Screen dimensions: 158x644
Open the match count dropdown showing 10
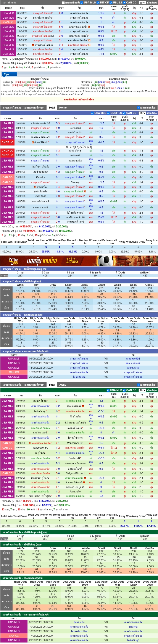142,3
